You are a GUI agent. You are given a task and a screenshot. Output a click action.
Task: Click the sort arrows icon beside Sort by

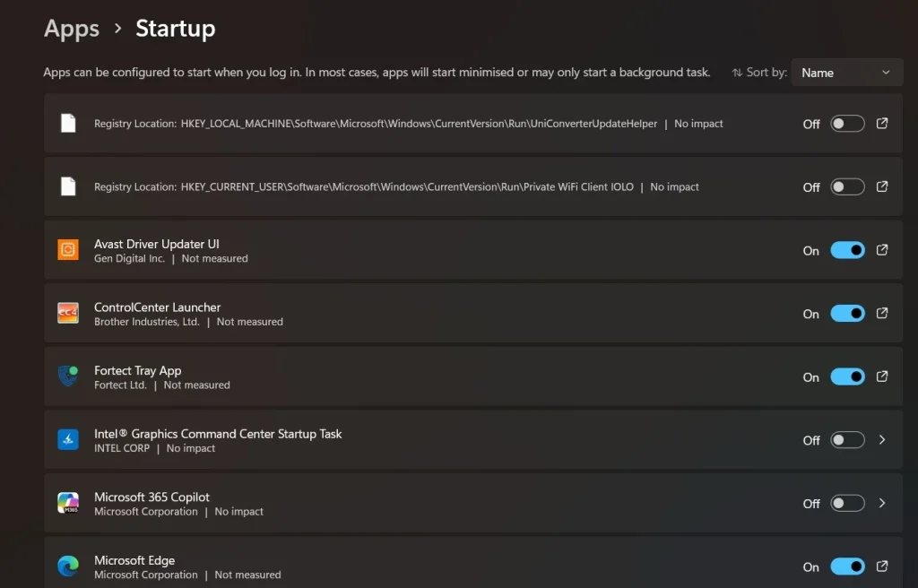click(737, 73)
